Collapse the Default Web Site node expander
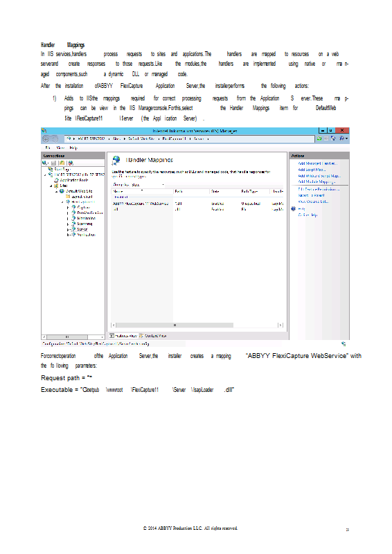The width and height of the screenshot is (392, 554). 57,191
